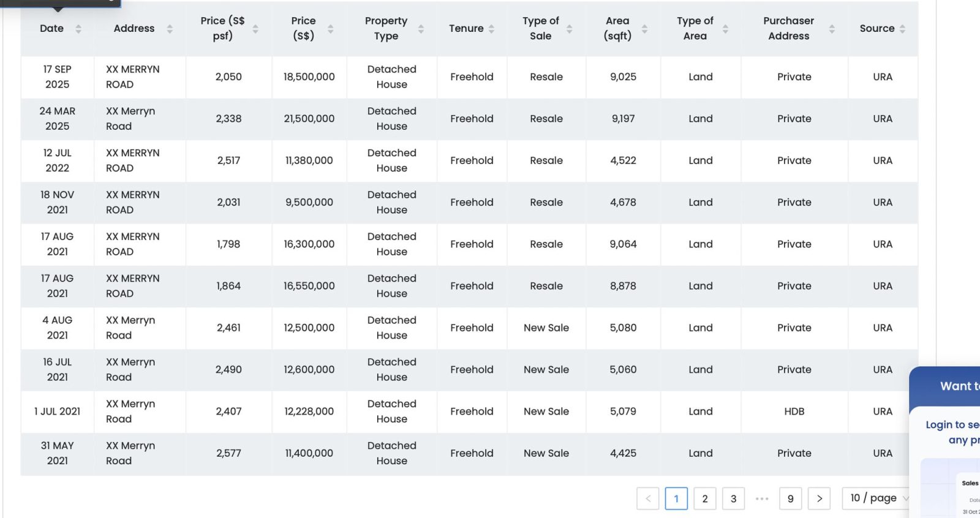Image resolution: width=980 pixels, height=518 pixels.
Task: Click sort arrows beside Price (S$)
Action: click(331, 29)
